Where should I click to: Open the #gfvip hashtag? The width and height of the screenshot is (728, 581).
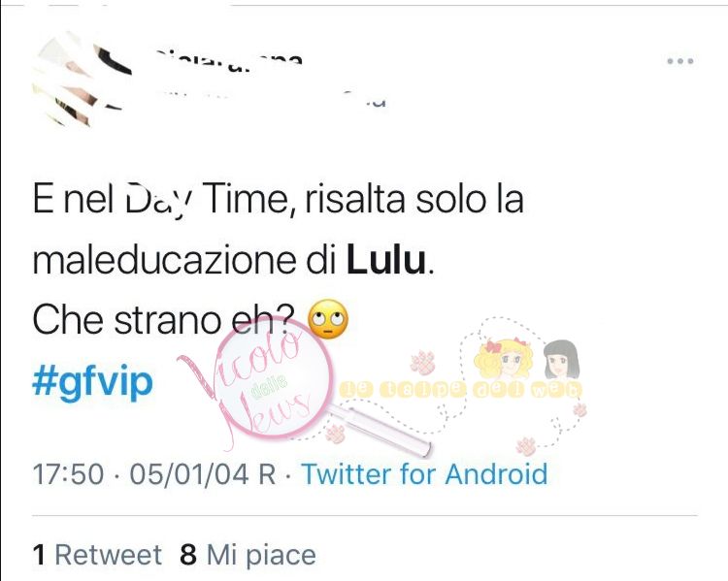92,381
